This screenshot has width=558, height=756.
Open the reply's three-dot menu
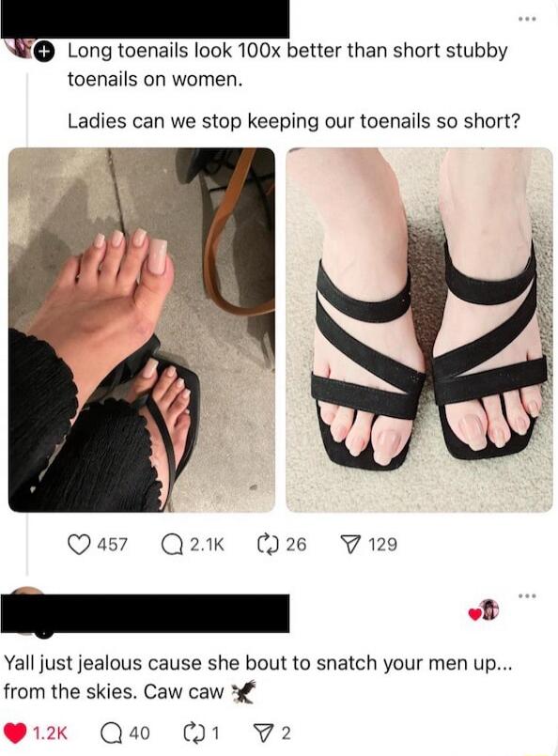click(x=528, y=596)
